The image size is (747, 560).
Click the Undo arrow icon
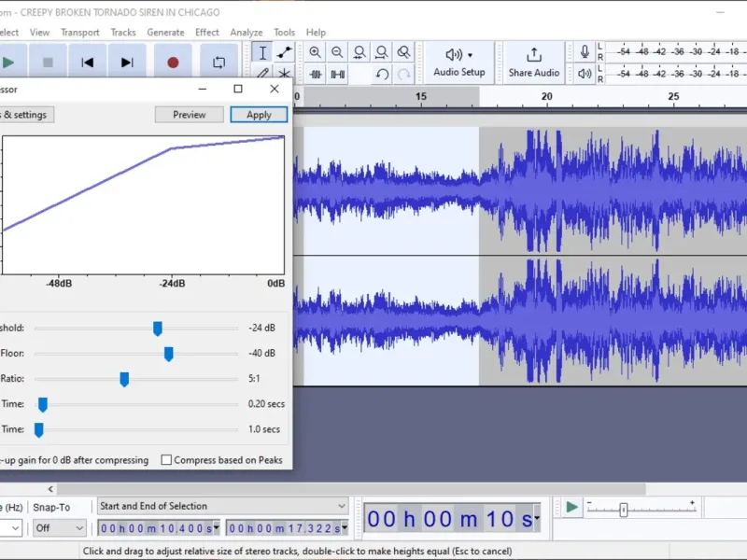382,75
